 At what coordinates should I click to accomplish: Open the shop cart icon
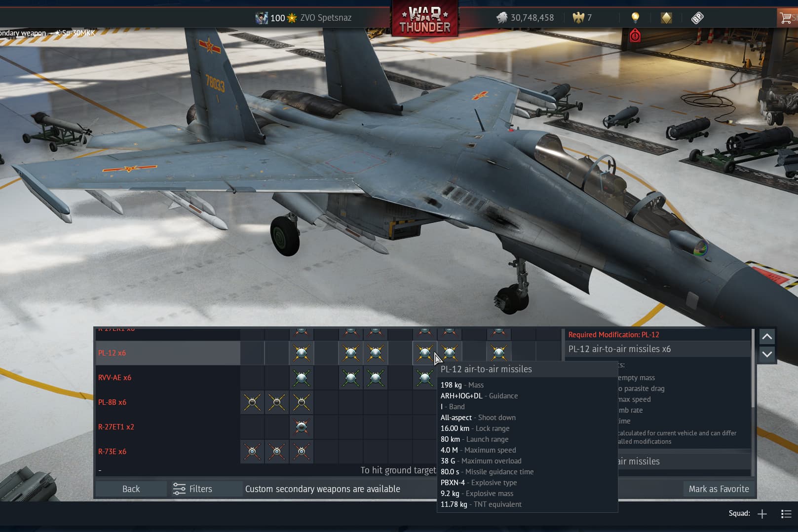[786, 18]
